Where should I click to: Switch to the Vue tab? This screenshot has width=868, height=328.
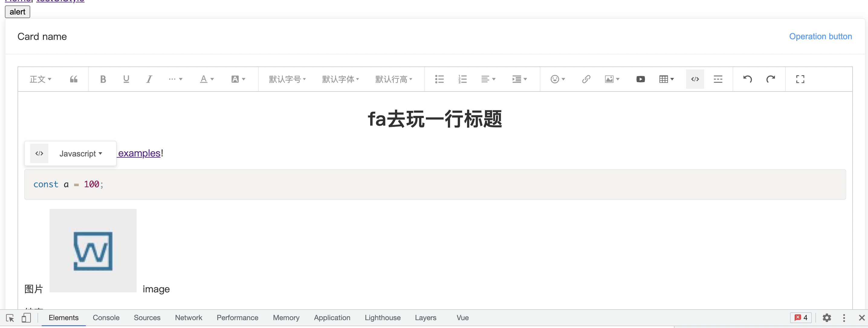462,317
